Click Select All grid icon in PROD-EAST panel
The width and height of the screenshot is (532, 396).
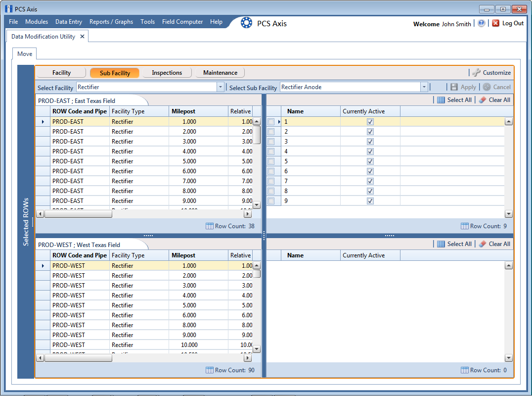click(x=441, y=100)
